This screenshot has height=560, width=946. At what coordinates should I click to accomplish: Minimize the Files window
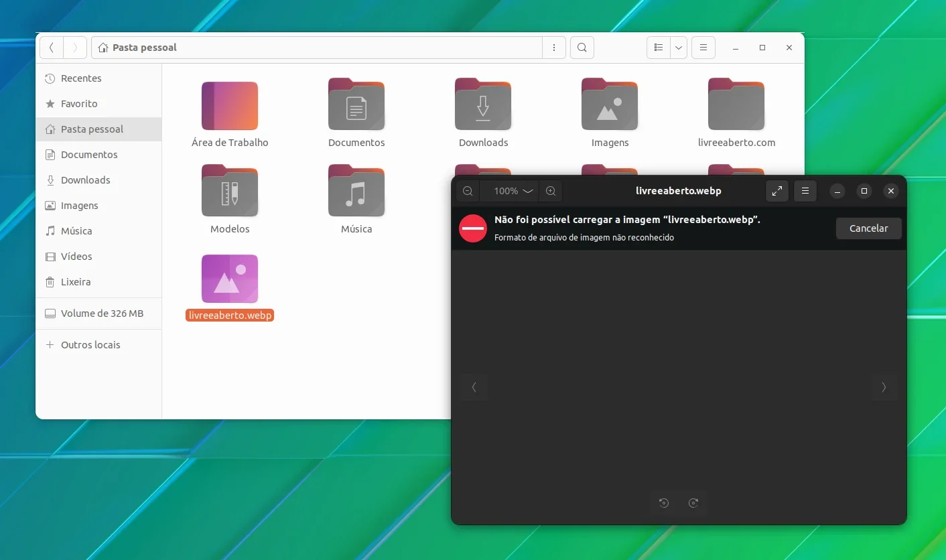736,48
